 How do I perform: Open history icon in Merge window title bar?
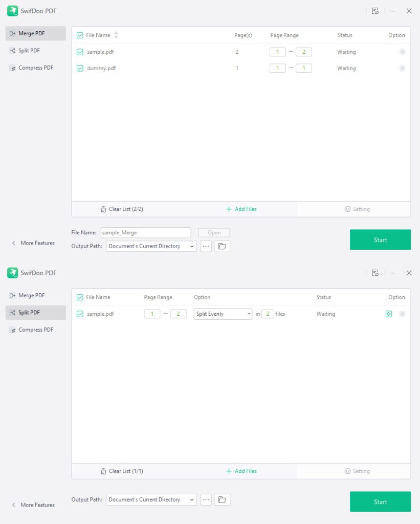pyautogui.click(x=375, y=11)
